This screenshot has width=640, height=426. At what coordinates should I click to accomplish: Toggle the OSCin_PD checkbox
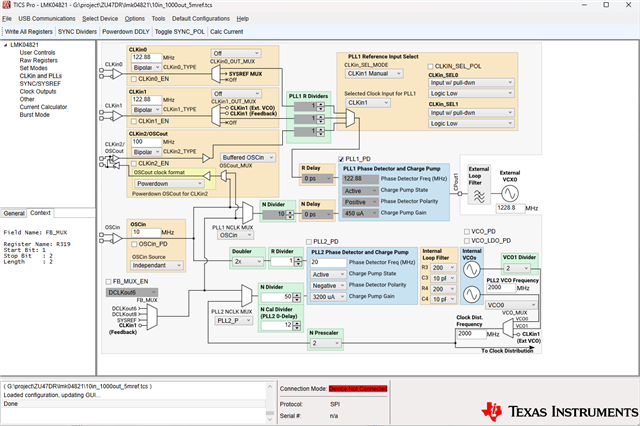(133, 244)
